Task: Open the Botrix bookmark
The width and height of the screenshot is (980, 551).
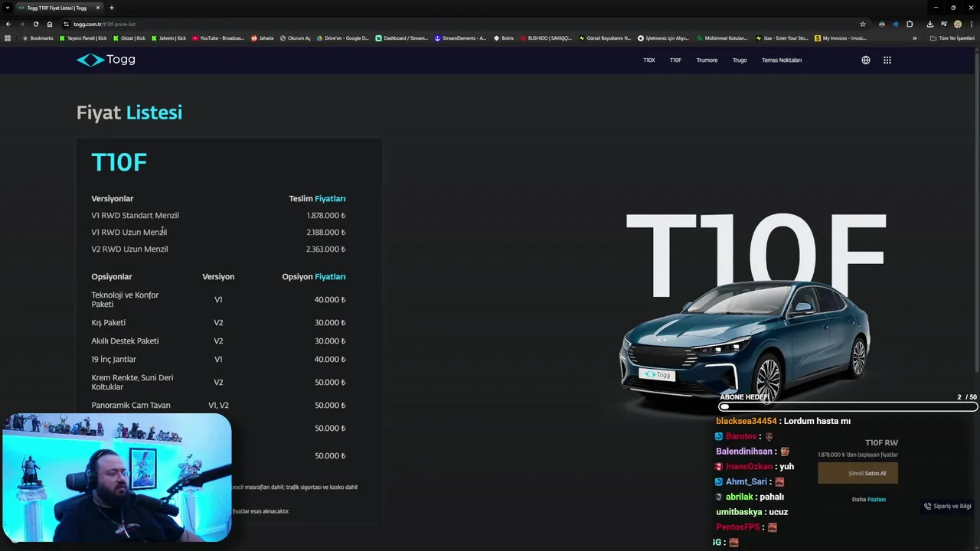Action: (x=504, y=37)
